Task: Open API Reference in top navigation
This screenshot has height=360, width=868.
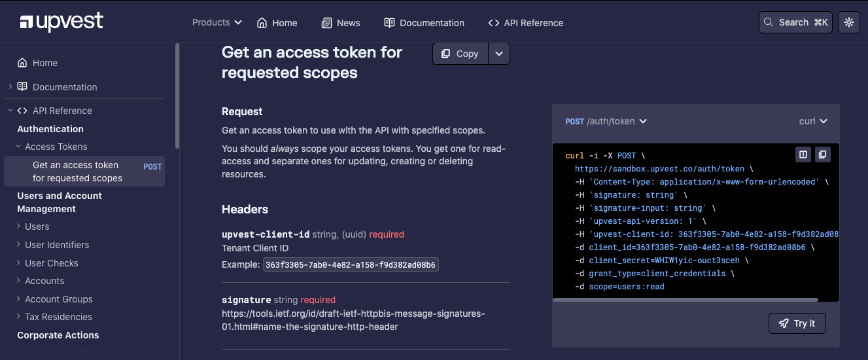Action: tap(526, 23)
